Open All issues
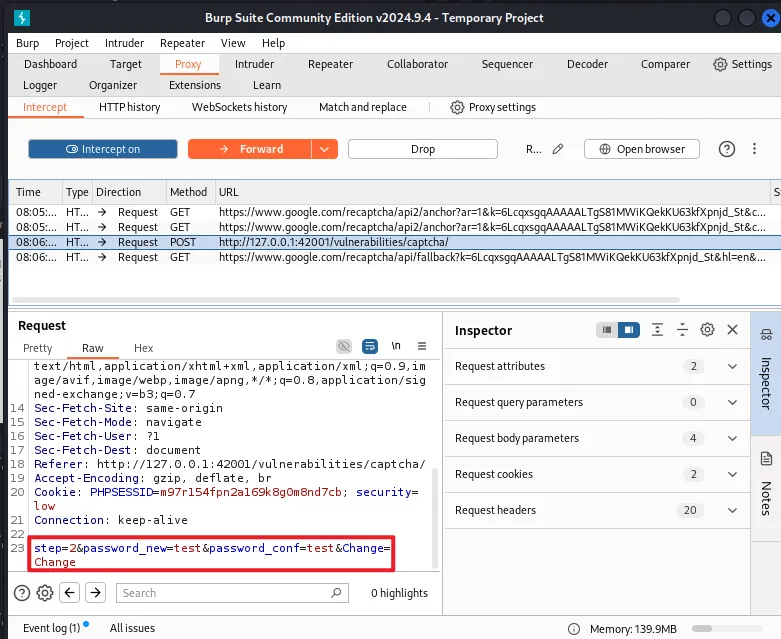This screenshot has width=781, height=639. click(132, 628)
